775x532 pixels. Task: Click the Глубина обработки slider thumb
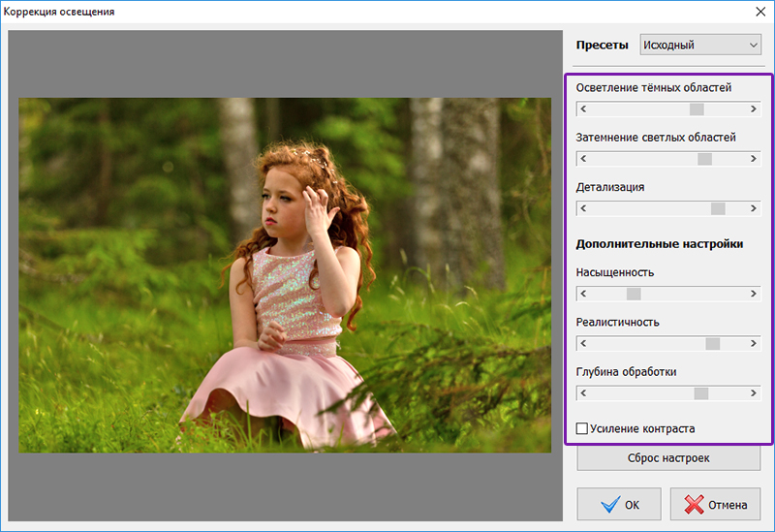(700, 393)
